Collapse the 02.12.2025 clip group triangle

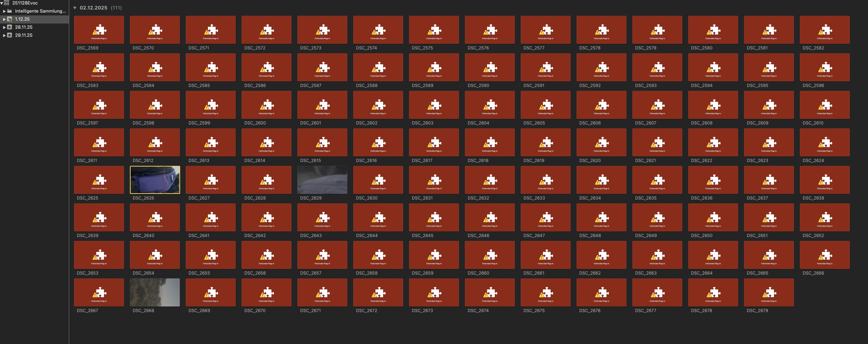(x=75, y=8)
